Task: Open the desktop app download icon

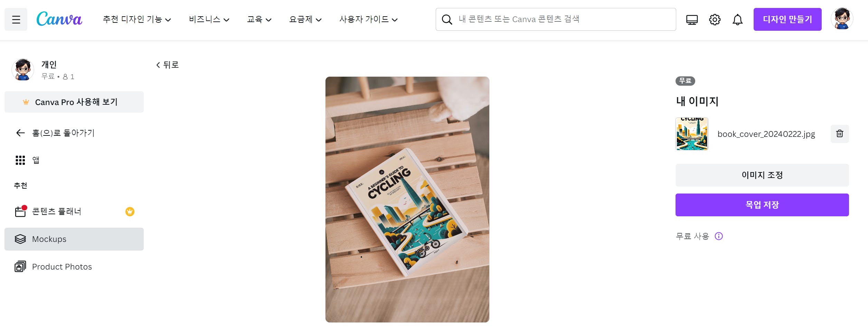Action: coord(692,20)
